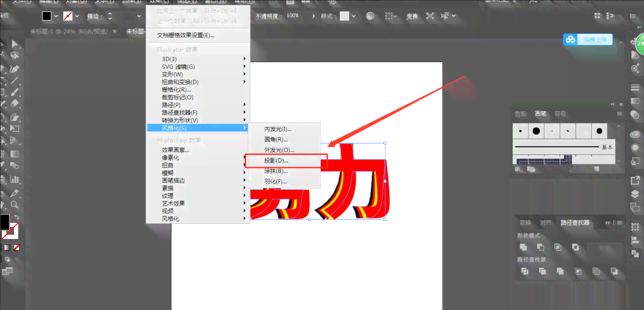
Task: Open the stroke weight dropdown
Action: [139, 16]
